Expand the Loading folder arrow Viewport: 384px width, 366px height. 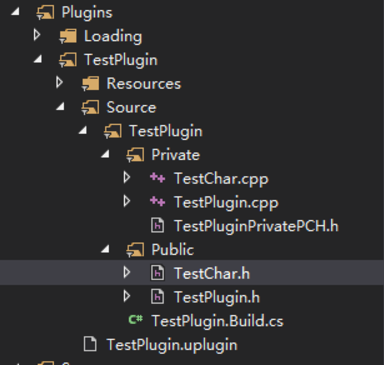point(37,35)
